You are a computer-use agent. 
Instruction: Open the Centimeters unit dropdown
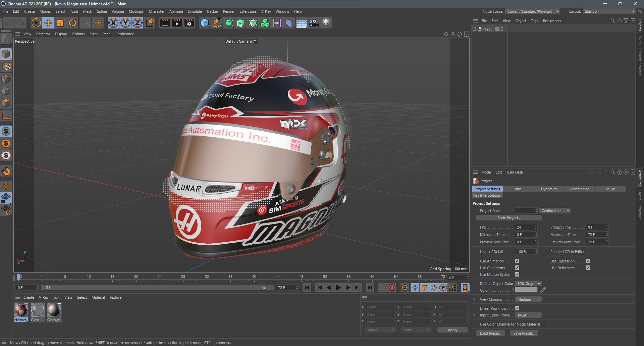click(x=555, y=211)
